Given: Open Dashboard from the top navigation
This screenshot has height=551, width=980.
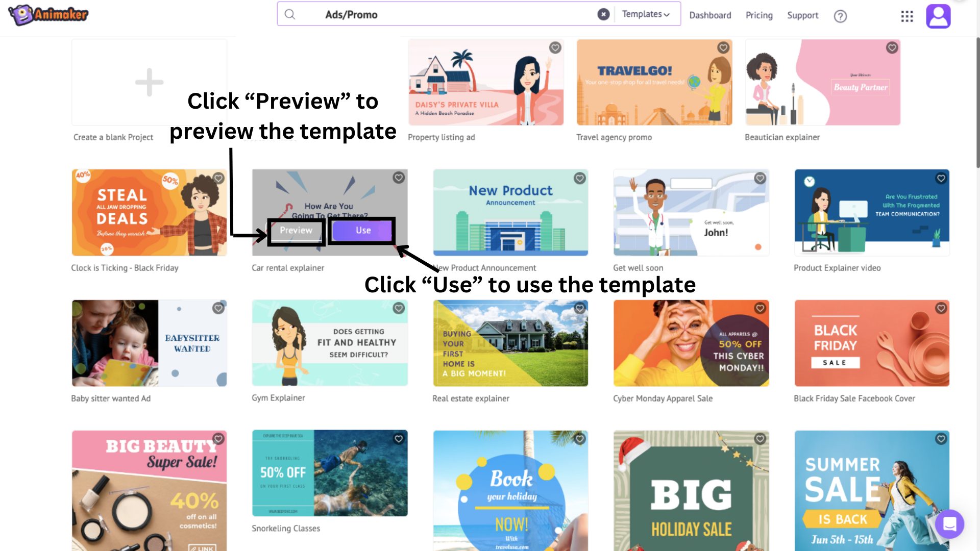Looking at the screenshot, I should tap(710, 15).
